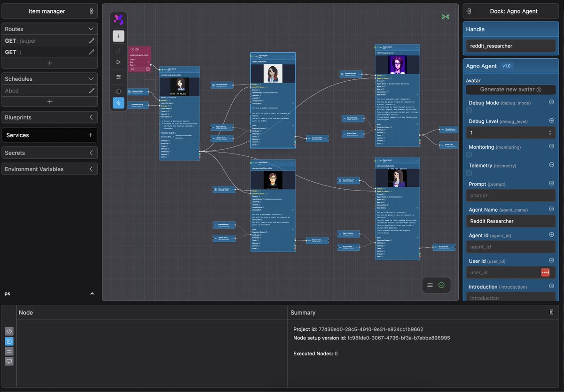Image resolution: width=564 pixels, height=392 pixels.
Task: Increase Debug Level using the stepper
Action: click(551, 130)
